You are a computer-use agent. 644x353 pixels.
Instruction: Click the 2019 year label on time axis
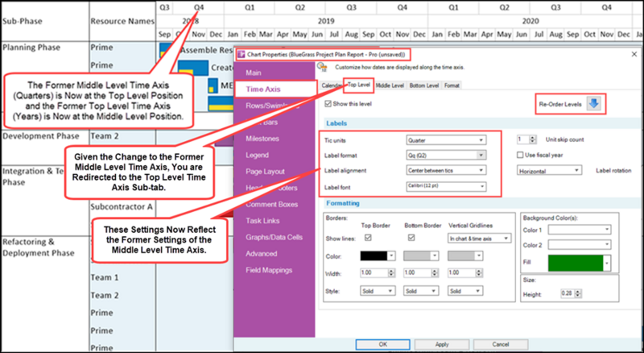point(326,22)
